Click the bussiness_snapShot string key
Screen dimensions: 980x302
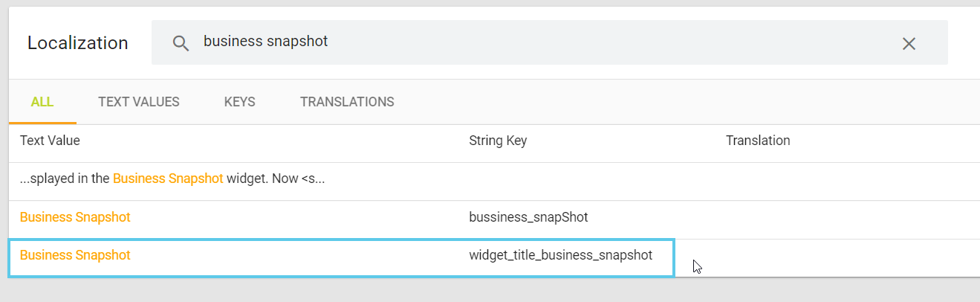point(529,217)
